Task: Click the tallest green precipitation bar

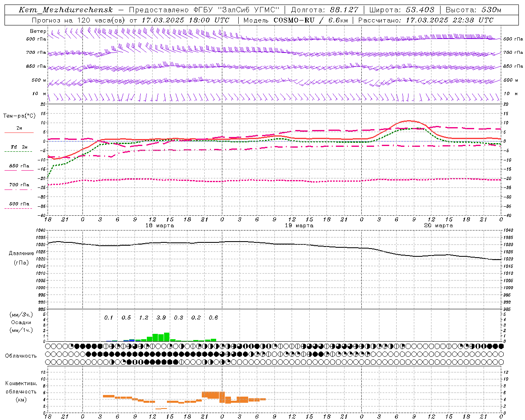Action: 167,337
